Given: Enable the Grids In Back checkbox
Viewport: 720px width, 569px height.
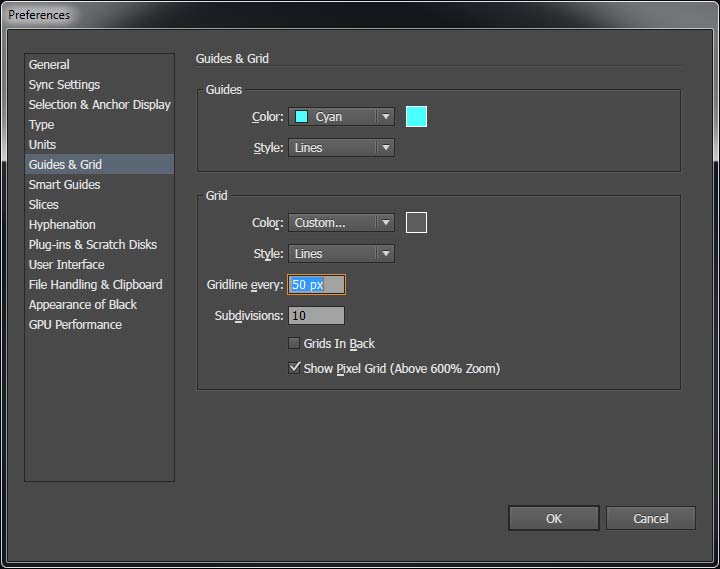Looking at the screenshot, I should [x=294, y=343].
